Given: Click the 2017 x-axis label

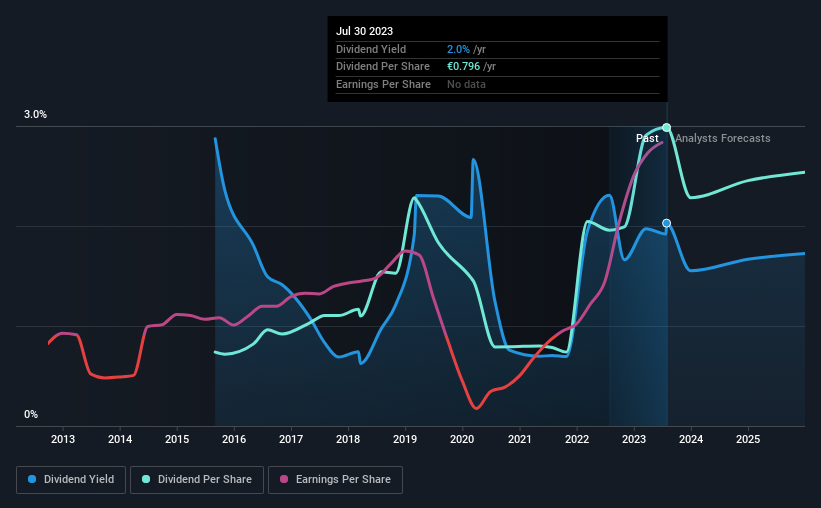Looking at the screenshot, I should click(291, 439).
